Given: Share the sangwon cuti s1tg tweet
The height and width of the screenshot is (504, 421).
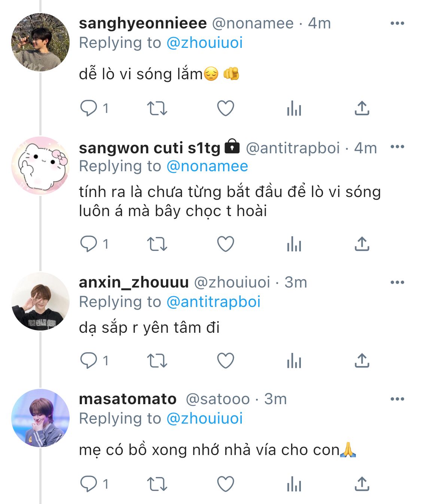Looking at the screenshot, I should pyautogui.click(x=362, y=244).
